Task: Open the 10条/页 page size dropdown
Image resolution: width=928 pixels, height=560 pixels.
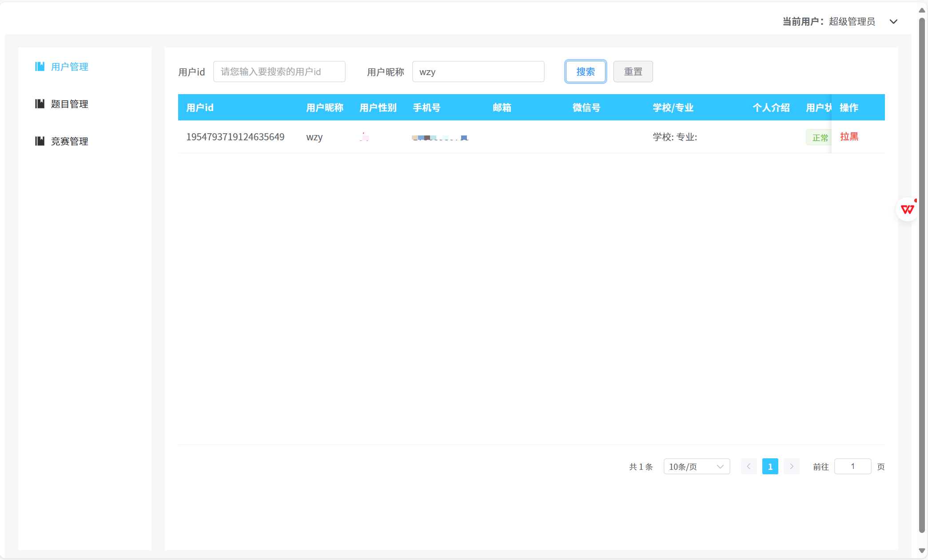Action: 696,466
